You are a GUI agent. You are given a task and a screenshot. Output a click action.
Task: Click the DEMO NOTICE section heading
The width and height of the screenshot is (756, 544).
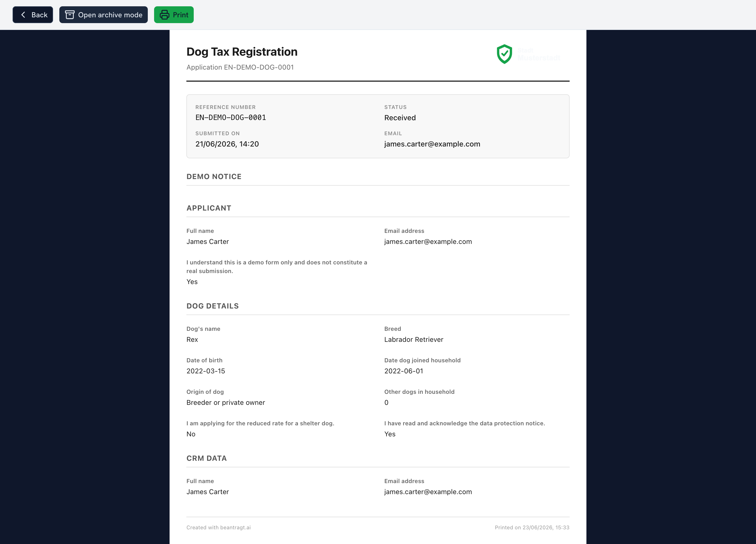click(214, 177)
